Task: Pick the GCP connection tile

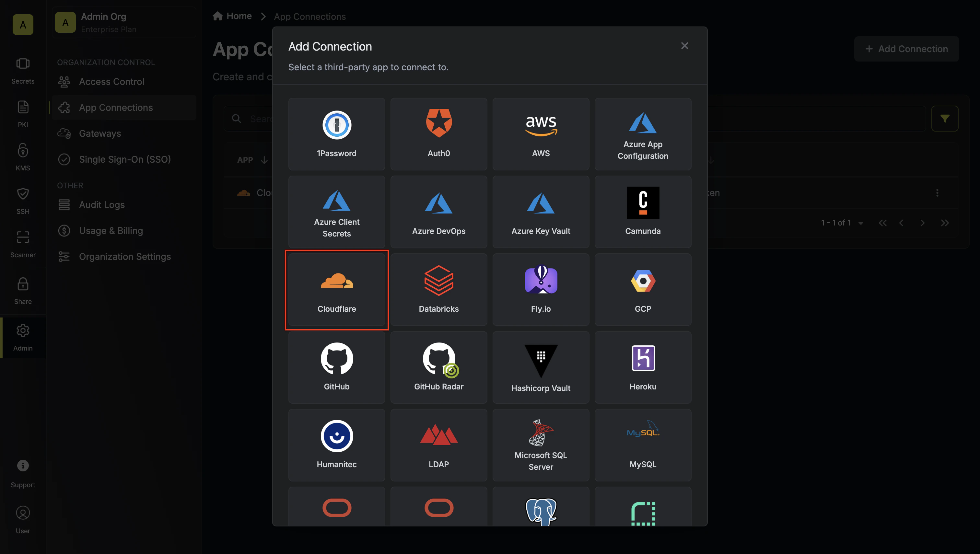Action: coord(643,290)
